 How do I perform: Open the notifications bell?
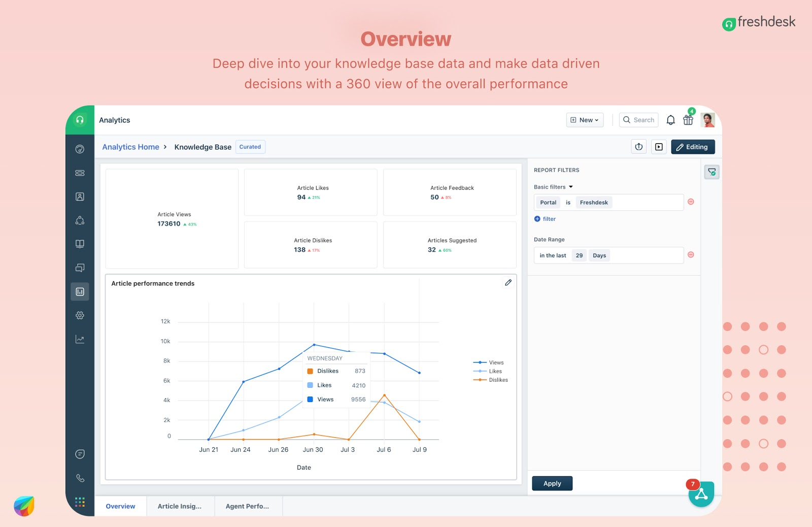coord(670,120)
